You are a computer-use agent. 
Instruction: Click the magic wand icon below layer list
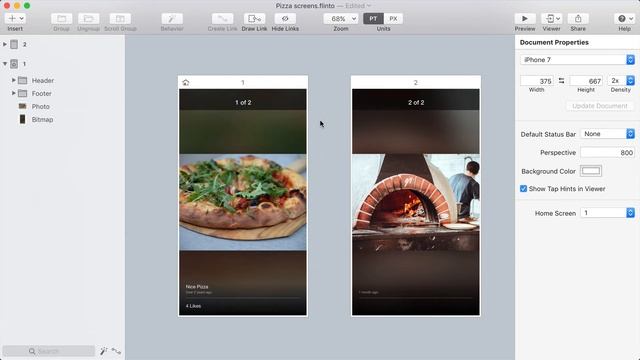pos(104,351)
